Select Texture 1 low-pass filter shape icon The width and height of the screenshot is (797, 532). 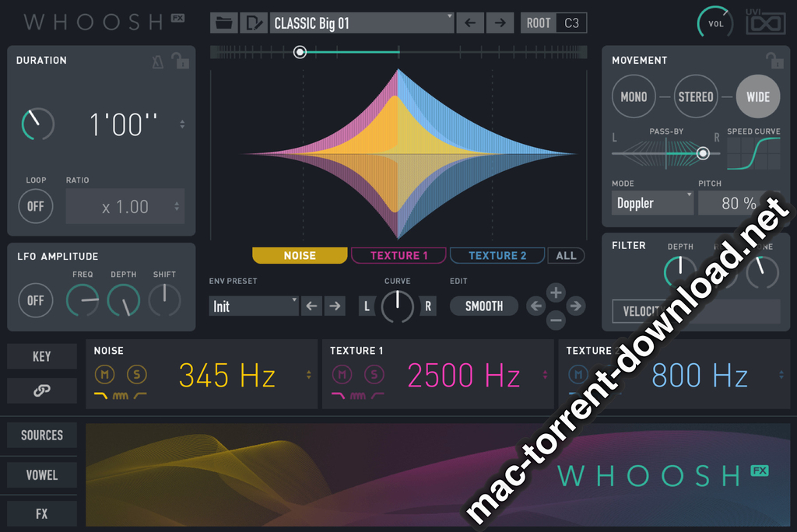338,395
